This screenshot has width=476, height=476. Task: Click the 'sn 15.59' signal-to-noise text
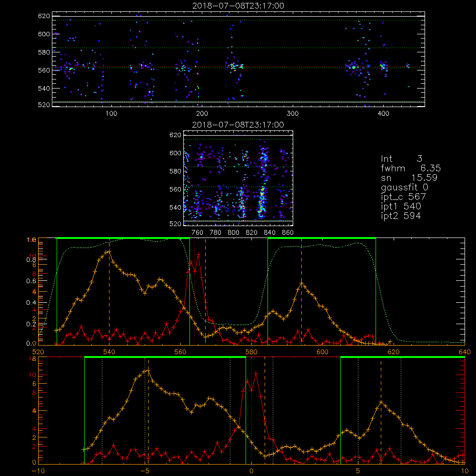tap(409, 178)
